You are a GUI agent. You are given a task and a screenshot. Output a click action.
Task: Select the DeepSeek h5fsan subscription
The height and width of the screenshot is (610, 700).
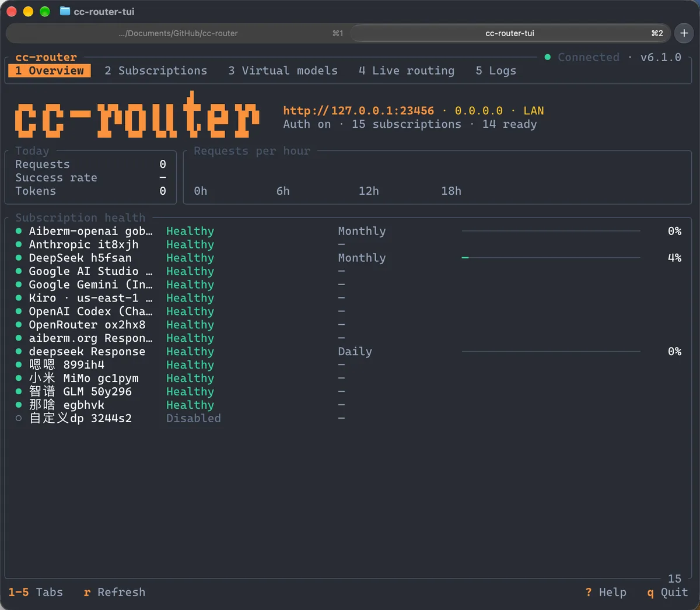348,258
